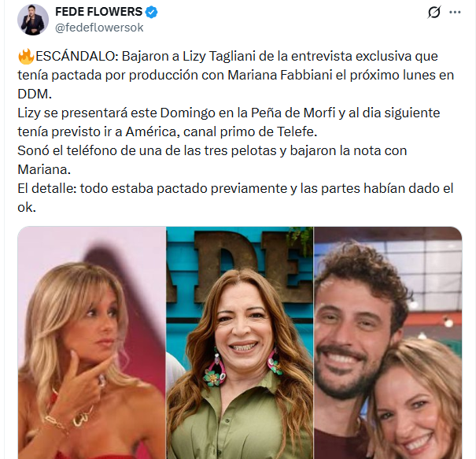Click the final 'ok.' text line
The width and height of the screenshot is (476, 459).
coord(27,208)
